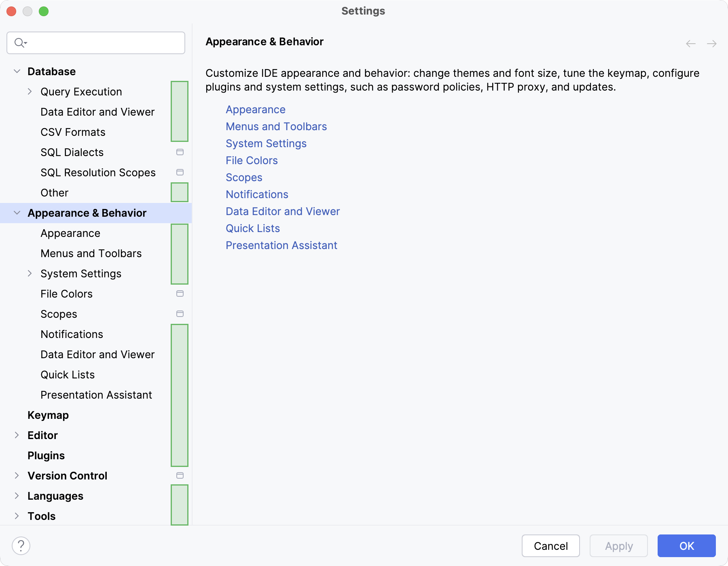
Task: Open the Presentation Assistant link
Action: tap(281, 245)
